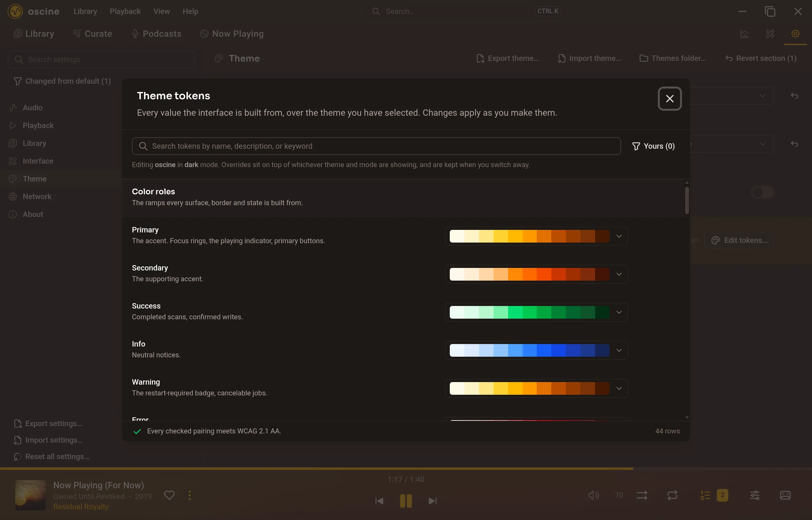Screen dimensions: 812x520
Task: Skip to the next track
Action: (x=432, y=501)
